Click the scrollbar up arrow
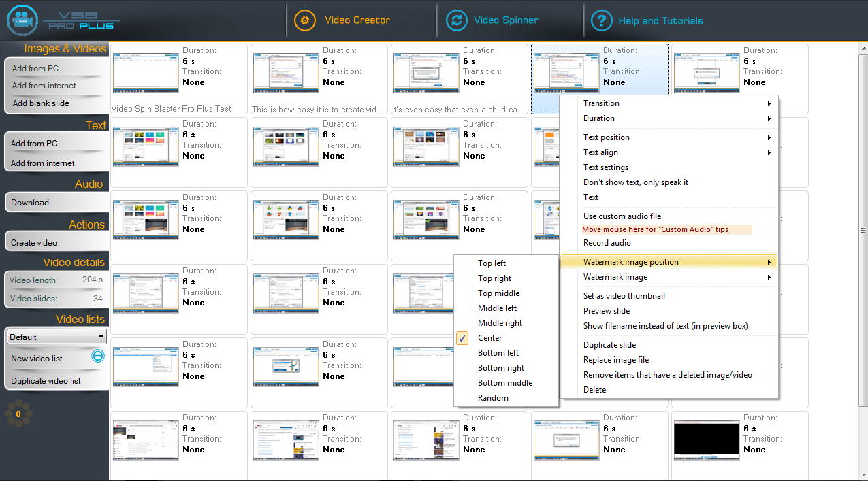This screenshot has width=868, height=481. coord(863,48)
